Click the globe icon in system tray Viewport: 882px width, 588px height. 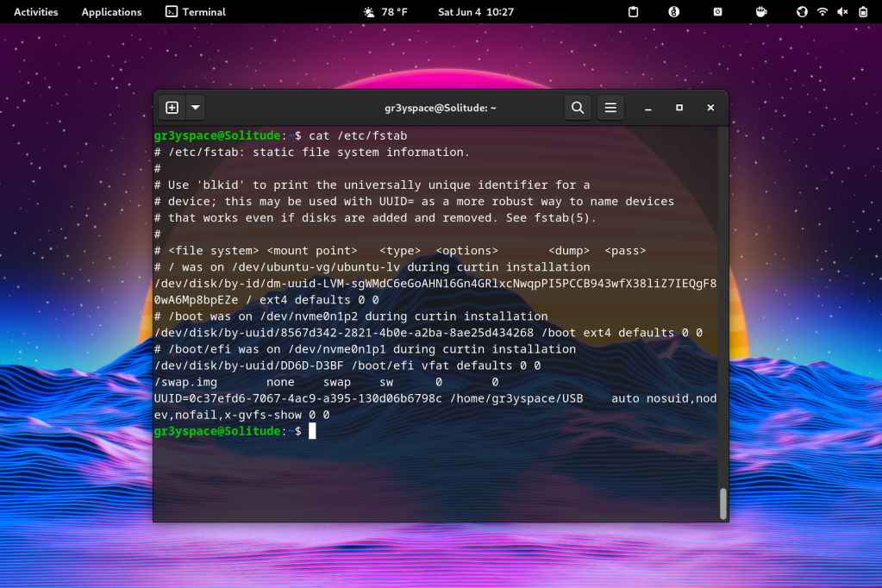click(802, 12)
